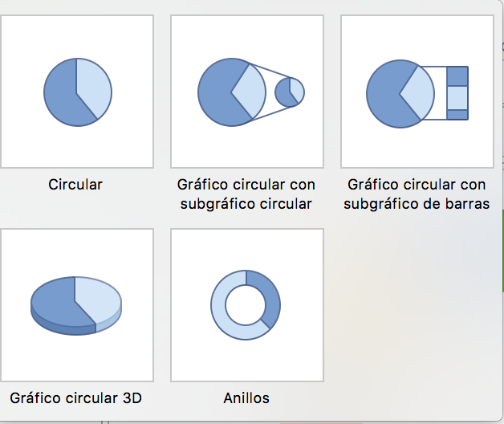The image size is (504, 424).
Task: Click the "Gráfico circular con subgráfico circular" label
Action: 246,194
